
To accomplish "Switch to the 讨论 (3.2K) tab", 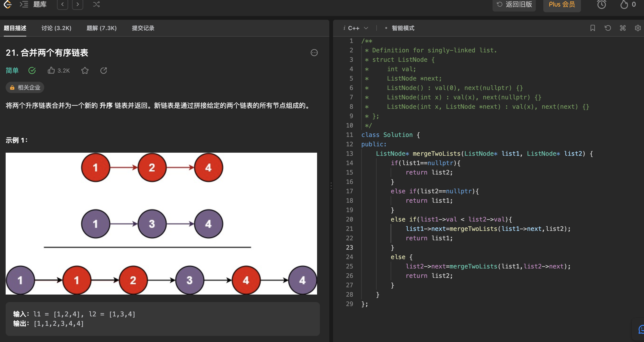I will click(56, 28).
